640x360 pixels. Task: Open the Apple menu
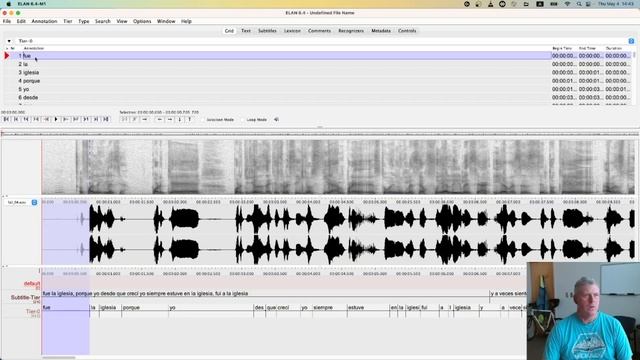tap(8, 4)
